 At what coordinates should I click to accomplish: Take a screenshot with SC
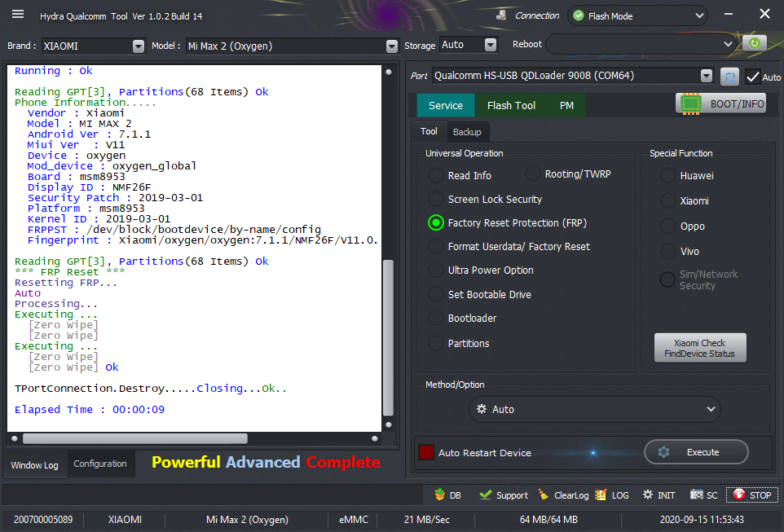point(704,495)
